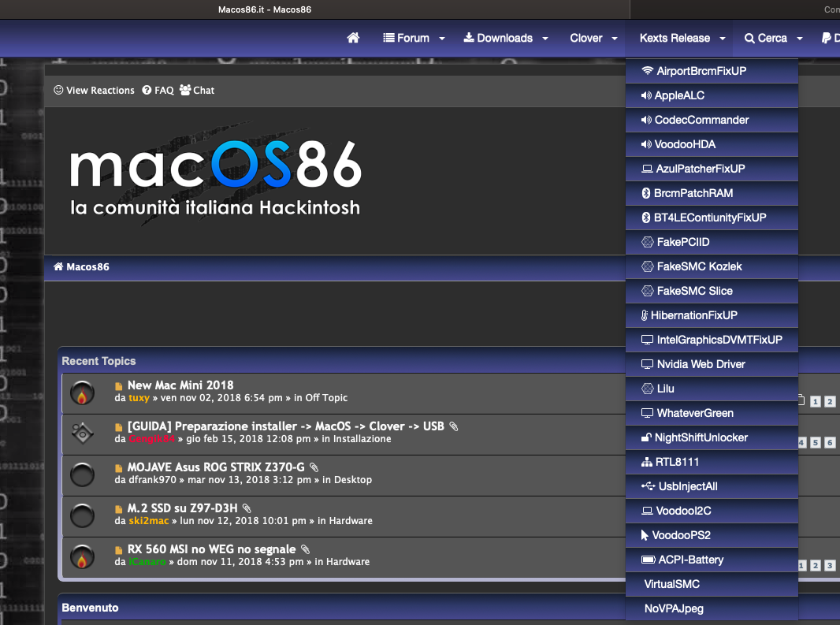Viewport: 840px width, 625px height.
Task: Click sticky icon beside GUIDA installer topic
Action: [x=83, y=433]
